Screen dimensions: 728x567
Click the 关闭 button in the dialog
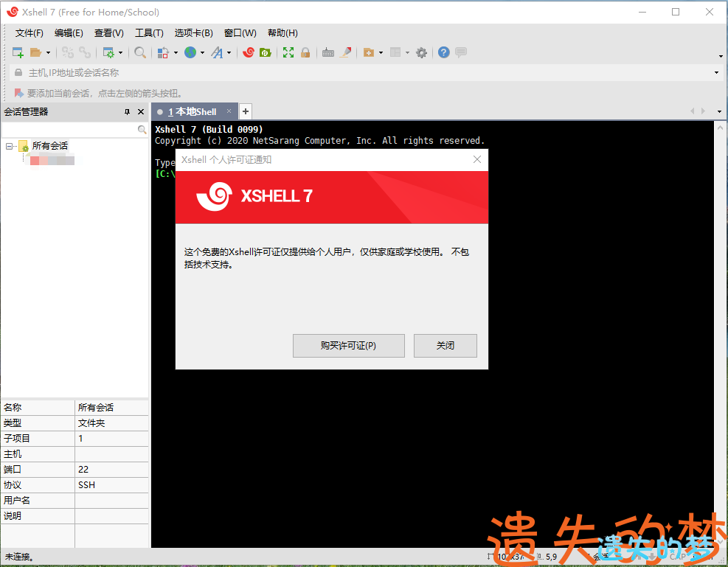point(446,346)
